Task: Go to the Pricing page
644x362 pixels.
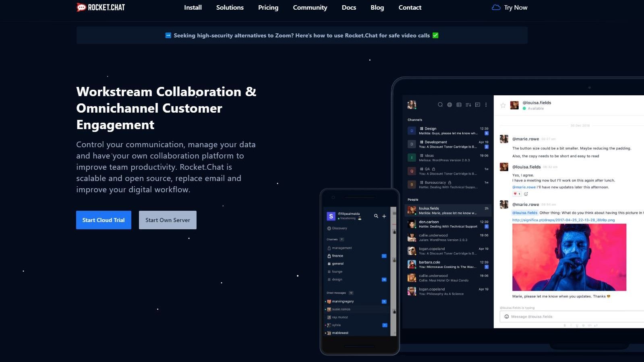Action: 268,7
